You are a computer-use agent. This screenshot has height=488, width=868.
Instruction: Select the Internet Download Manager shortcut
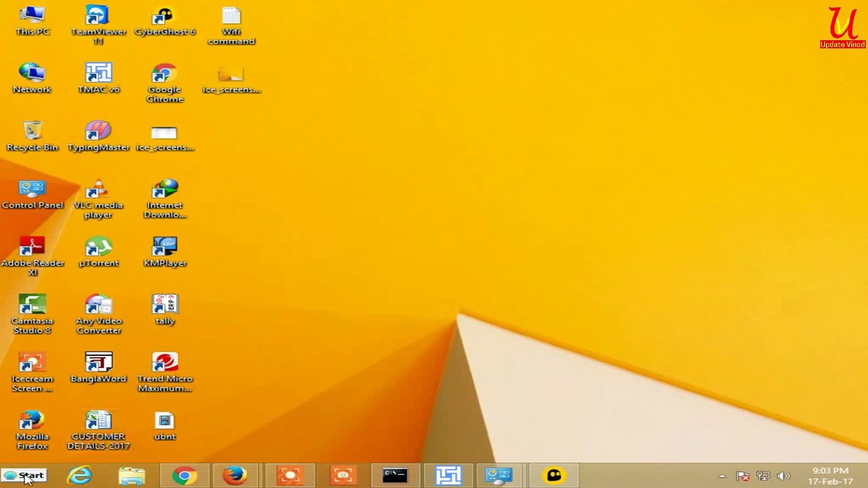[165, 199]
